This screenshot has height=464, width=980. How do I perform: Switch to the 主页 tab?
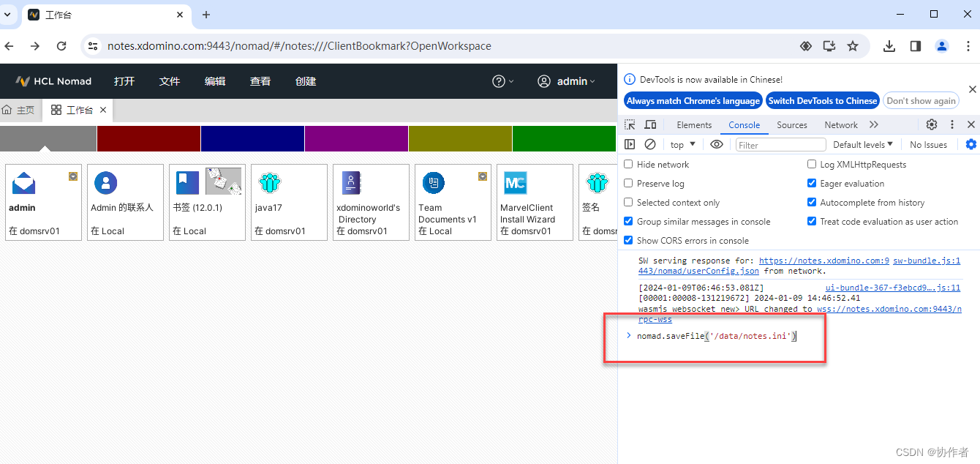19,110
